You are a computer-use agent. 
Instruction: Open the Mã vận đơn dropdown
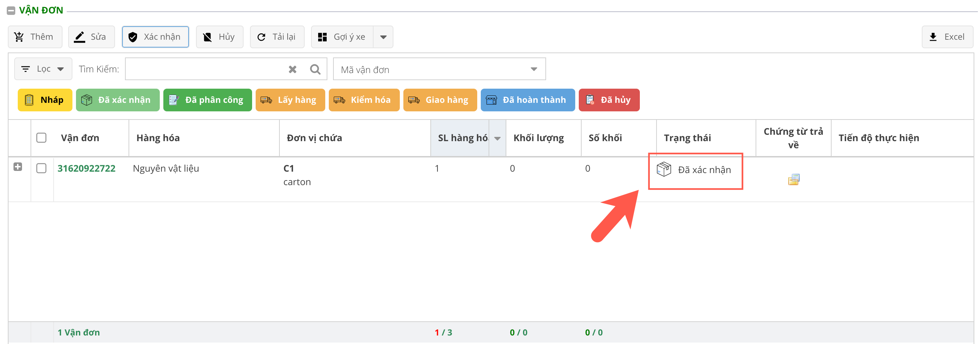[439, 69]
